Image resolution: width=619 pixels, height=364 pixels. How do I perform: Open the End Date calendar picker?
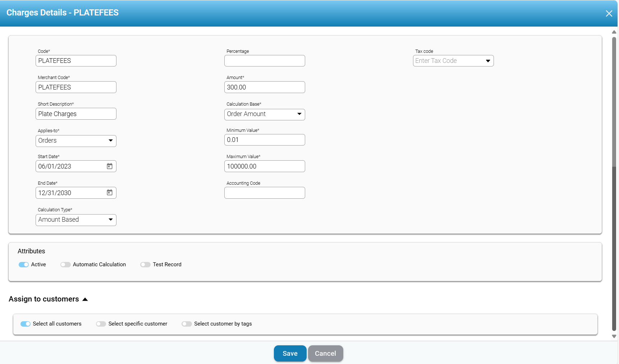(110, 193)
